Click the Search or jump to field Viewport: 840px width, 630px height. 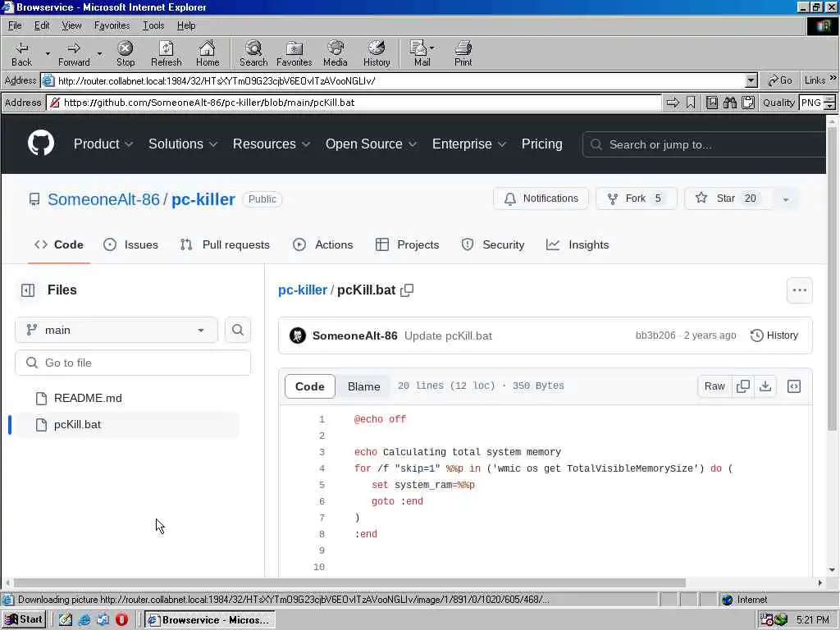click(704, 144)
